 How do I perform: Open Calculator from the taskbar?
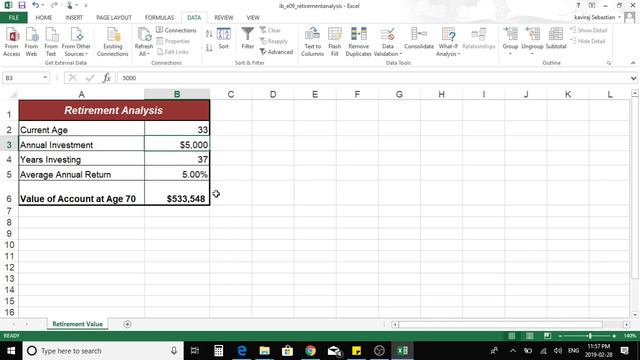tap(218, 351)
